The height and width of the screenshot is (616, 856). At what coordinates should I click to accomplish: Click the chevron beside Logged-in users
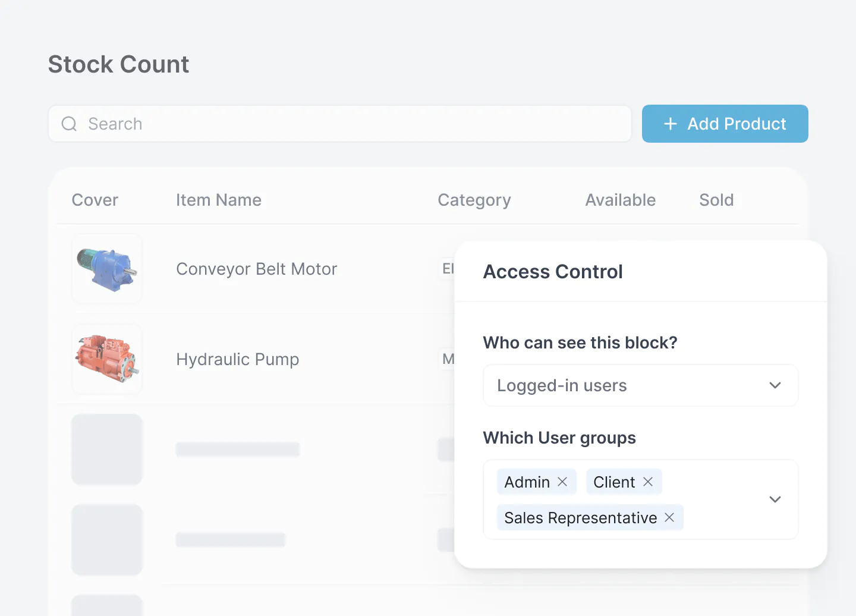click(775, 385)
